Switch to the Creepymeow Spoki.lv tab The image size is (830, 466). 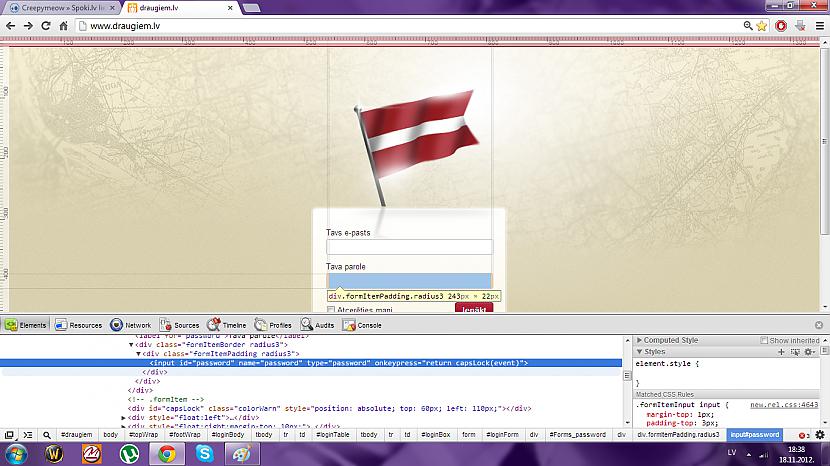pyautogui.click(x=62, y=8)
